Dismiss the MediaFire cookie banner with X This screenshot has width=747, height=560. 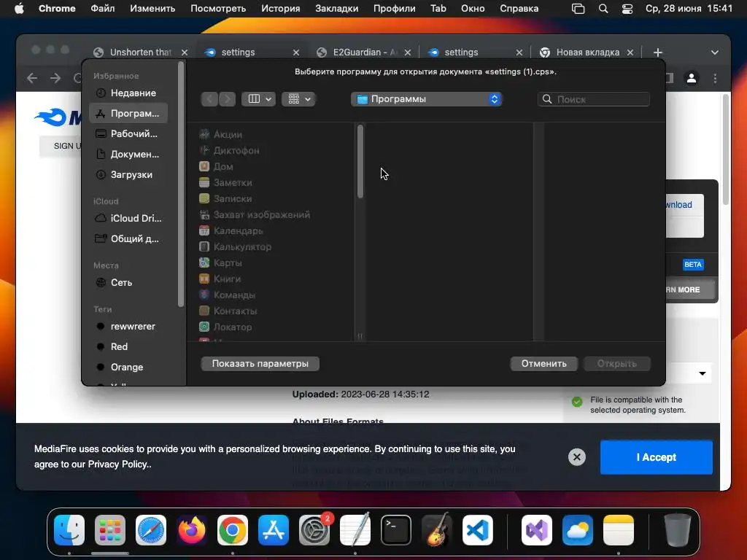click(577, 457)
